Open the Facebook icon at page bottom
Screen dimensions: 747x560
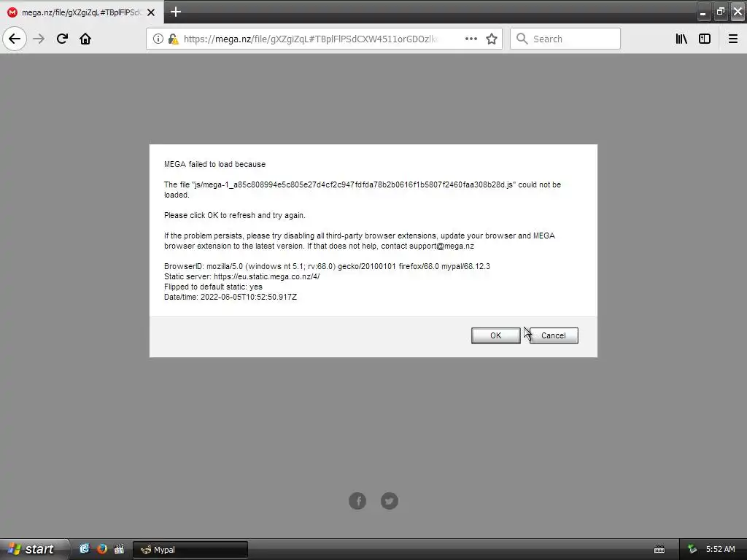357,500
